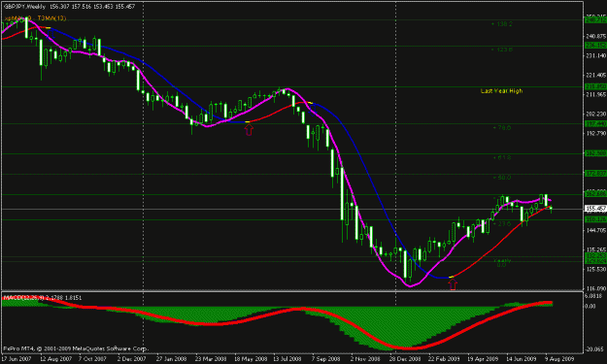Select the 23.6 Fibonacci level label

coord(502,224)
